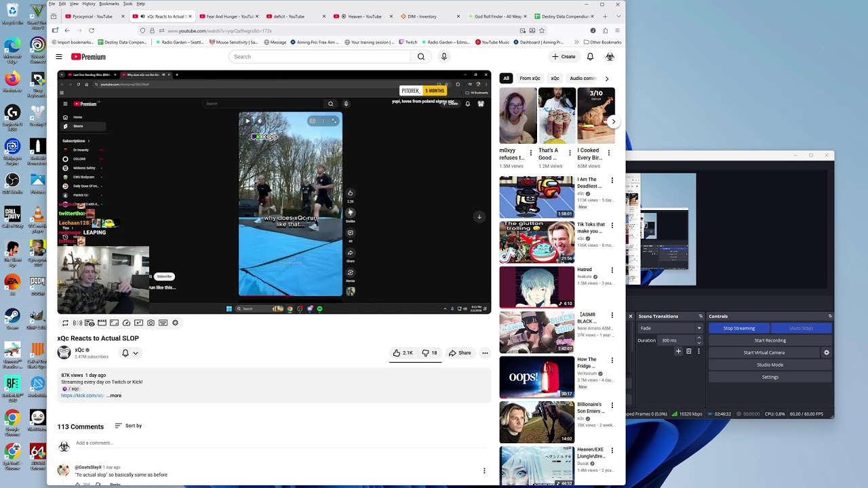Close the 'Fear And Hunger' tab

pos(258,16)
